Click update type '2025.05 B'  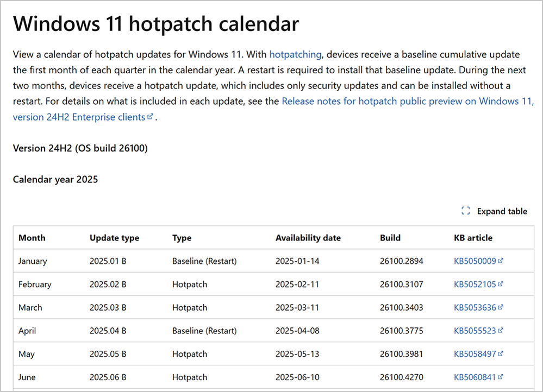point(108,354)
